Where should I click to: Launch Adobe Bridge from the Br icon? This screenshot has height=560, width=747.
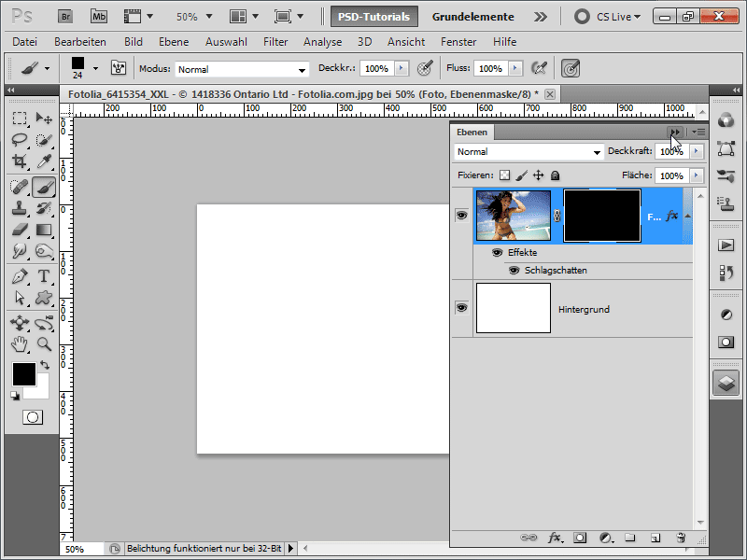[65, 17]
